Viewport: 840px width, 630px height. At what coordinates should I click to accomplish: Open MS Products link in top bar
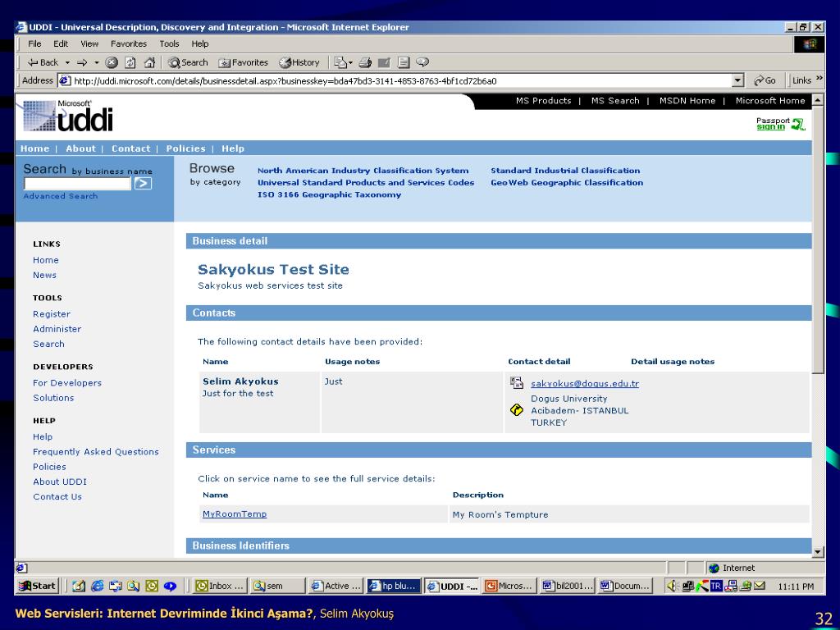tap(543, 101)
